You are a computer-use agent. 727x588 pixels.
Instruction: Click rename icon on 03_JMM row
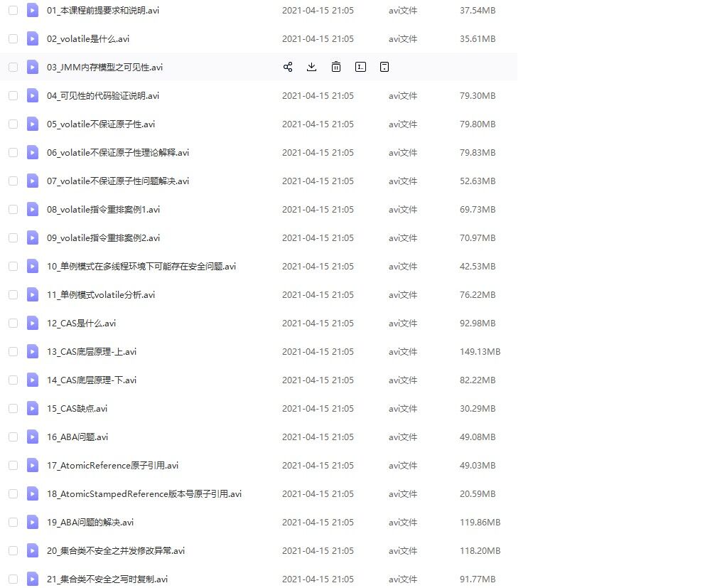coord(360,67)
